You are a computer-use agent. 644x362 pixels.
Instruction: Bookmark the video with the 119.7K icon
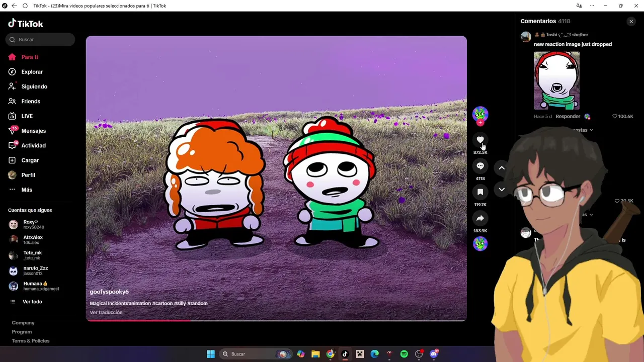(x=480, y=192)
